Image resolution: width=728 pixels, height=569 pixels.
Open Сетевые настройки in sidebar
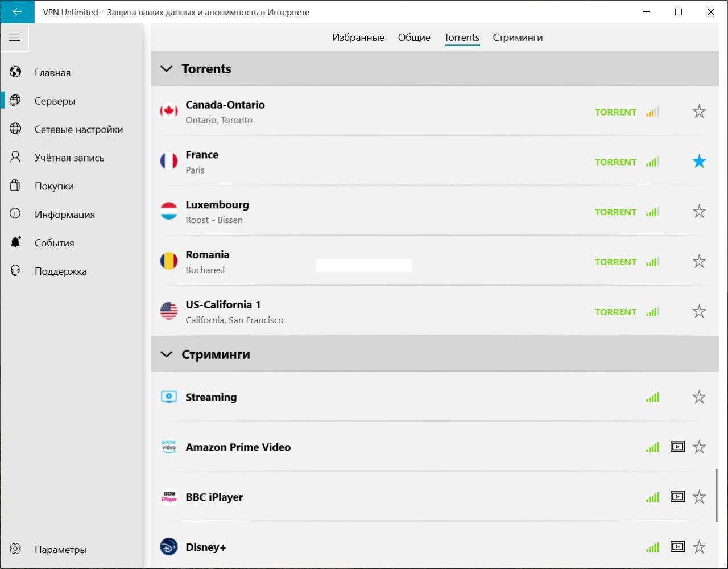tap(78, 129)
